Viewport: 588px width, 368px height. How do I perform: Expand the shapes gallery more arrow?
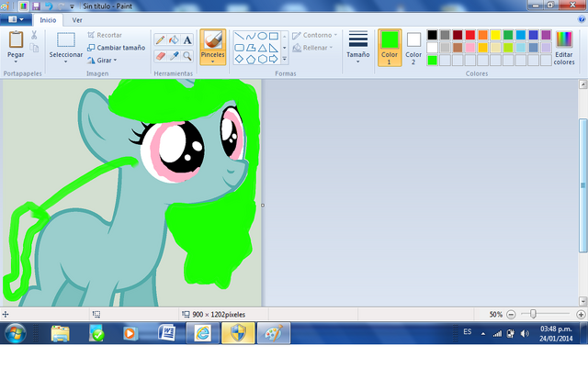[x=285, y=59]
